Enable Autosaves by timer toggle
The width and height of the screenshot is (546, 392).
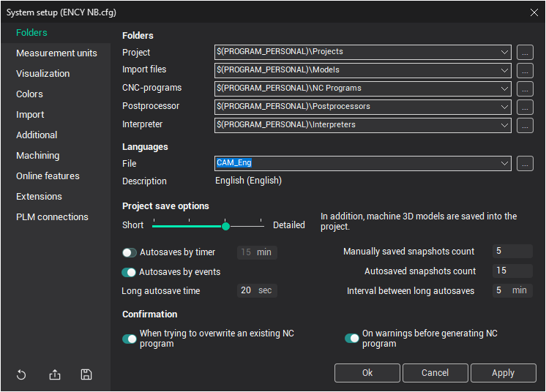(130, 252)
